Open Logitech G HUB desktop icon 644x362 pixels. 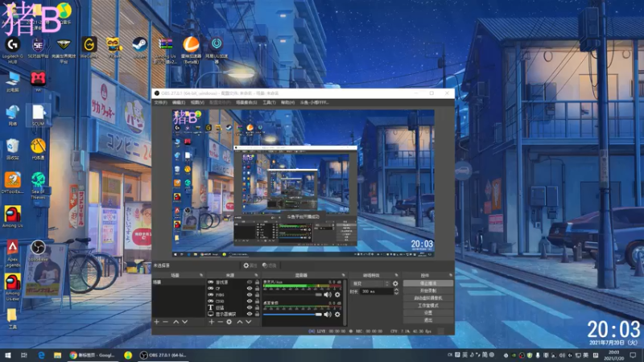click(12, 50)
